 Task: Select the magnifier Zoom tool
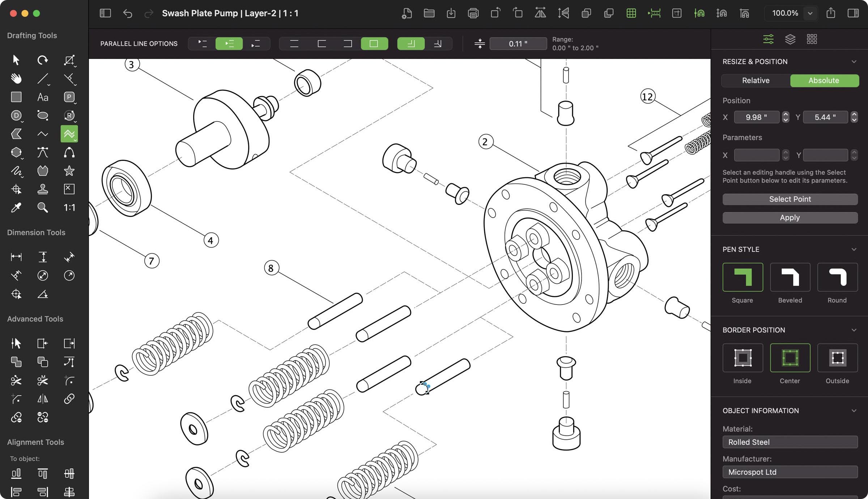43,208
